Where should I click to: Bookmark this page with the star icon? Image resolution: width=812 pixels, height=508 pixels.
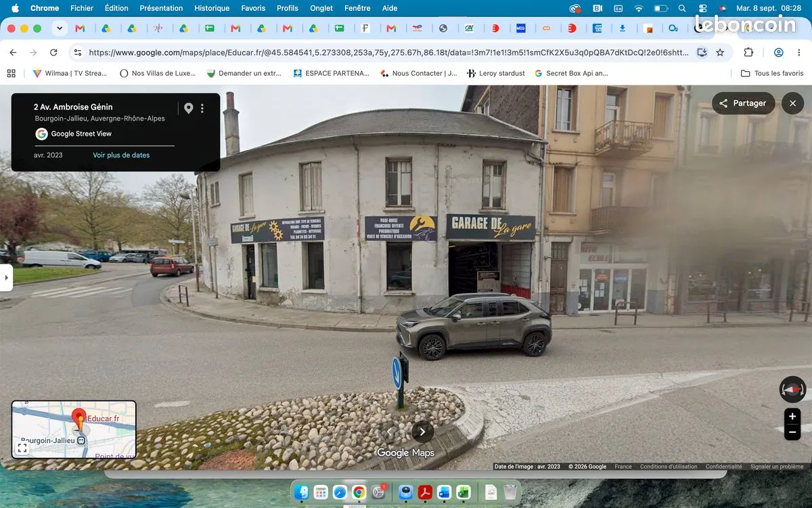click(x=720, y=52)
